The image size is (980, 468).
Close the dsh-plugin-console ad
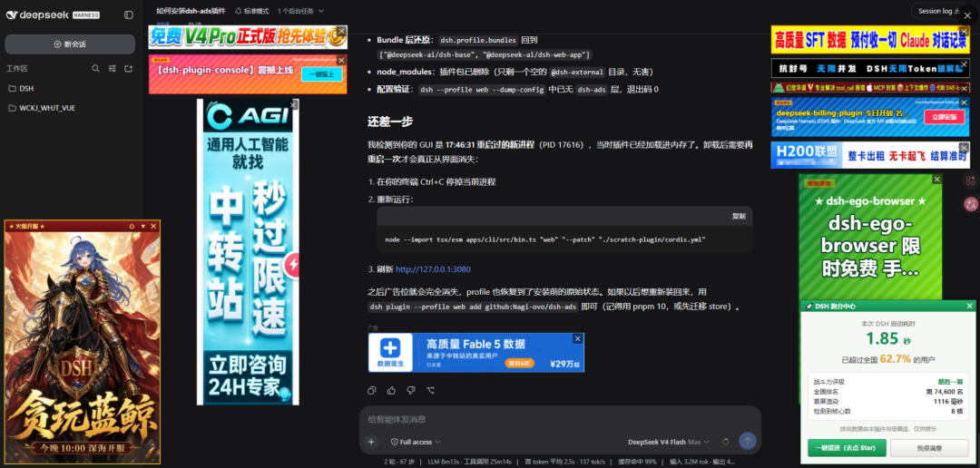click(341, 61)
